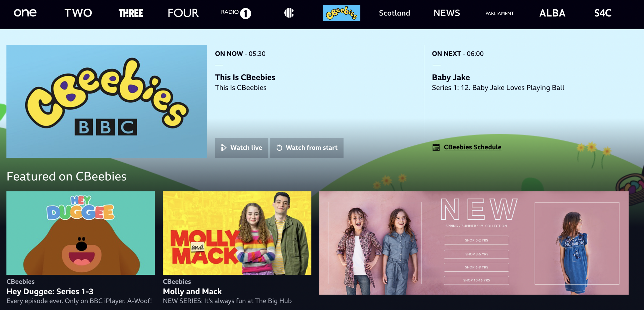Open the S4C channel
The height and width of the screenshot is (310, 644).
603,13
